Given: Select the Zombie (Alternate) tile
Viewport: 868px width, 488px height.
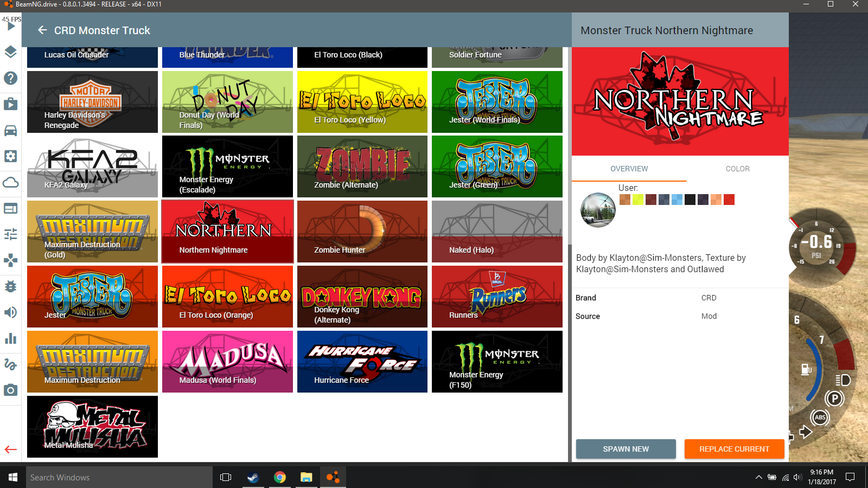Looking at the screenshot, I should pos(362,166).
